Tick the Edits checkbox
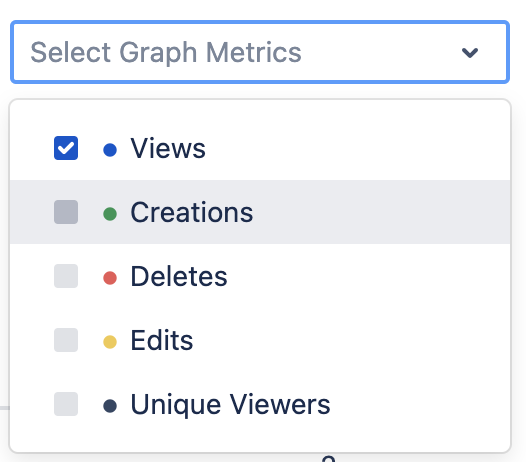 point(66,340)
